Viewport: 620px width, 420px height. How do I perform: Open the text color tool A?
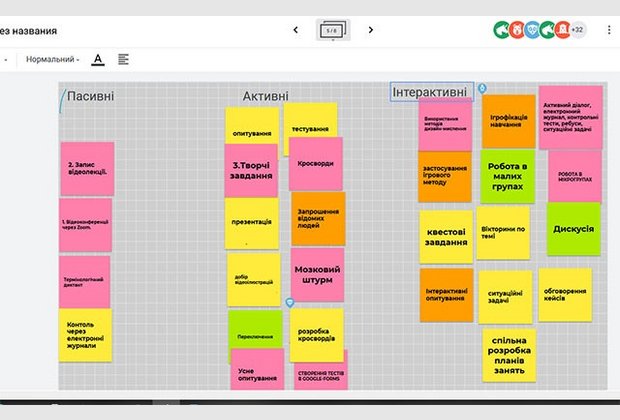click(98, 60)
